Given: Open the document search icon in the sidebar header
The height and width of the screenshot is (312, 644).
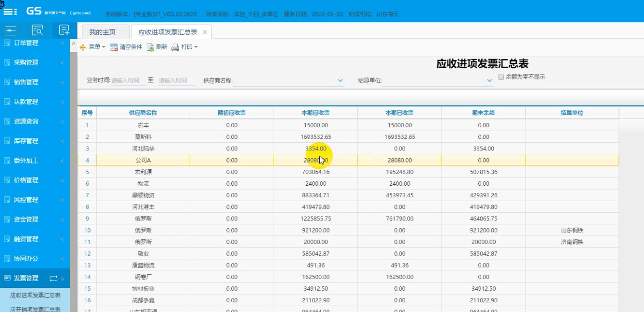Looking at the screenshot, I should (37, 30).
